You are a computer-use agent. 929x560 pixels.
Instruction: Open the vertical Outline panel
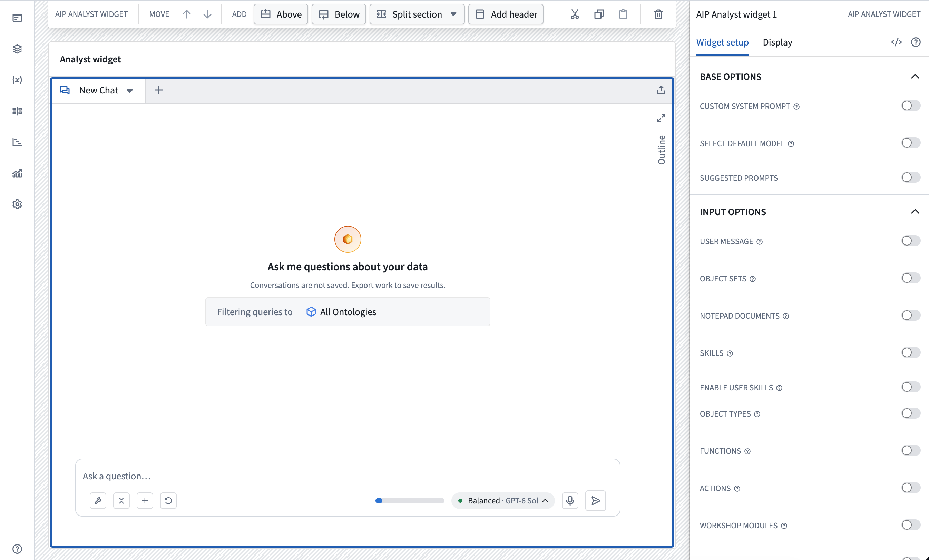661,150
